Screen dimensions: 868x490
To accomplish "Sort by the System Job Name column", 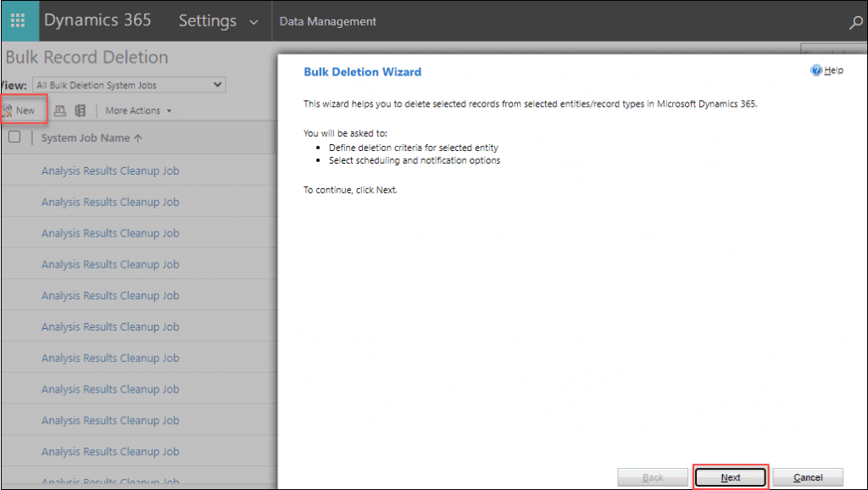I will coord(92,138).
